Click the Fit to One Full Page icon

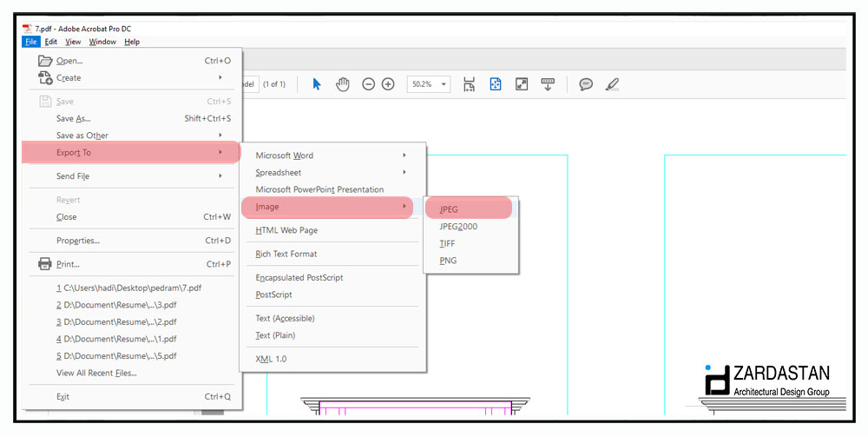click(496, 84)
